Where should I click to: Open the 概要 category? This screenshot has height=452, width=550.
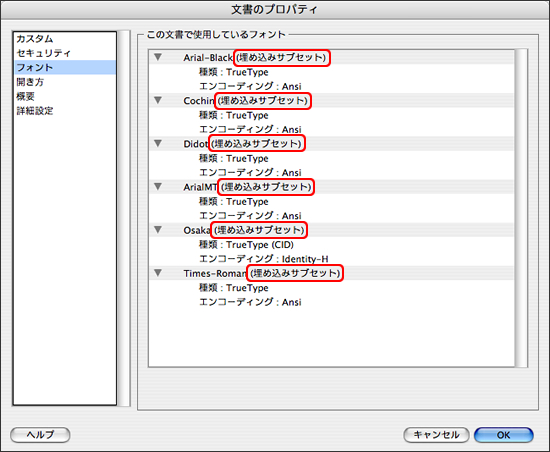pyautogui.click(x=25, y=96)
